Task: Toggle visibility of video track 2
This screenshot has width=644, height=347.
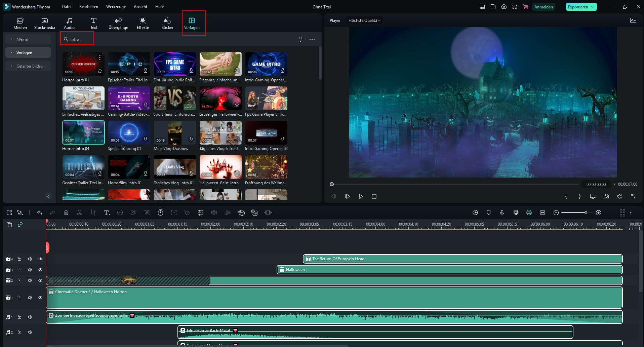Action: coord(40,280)
